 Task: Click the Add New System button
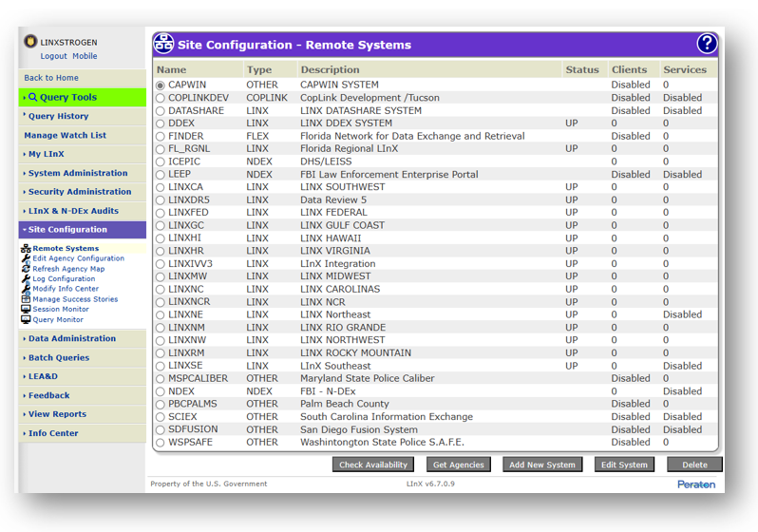(542, 465)
